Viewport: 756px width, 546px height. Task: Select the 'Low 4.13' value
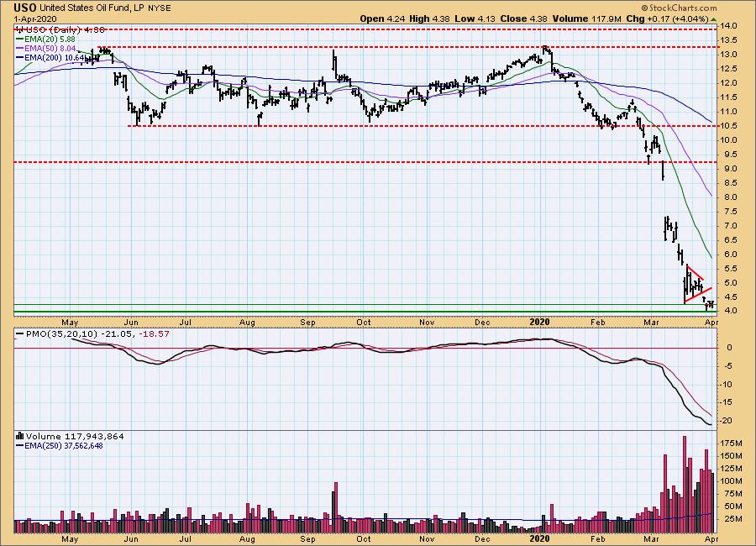point(475,18)
